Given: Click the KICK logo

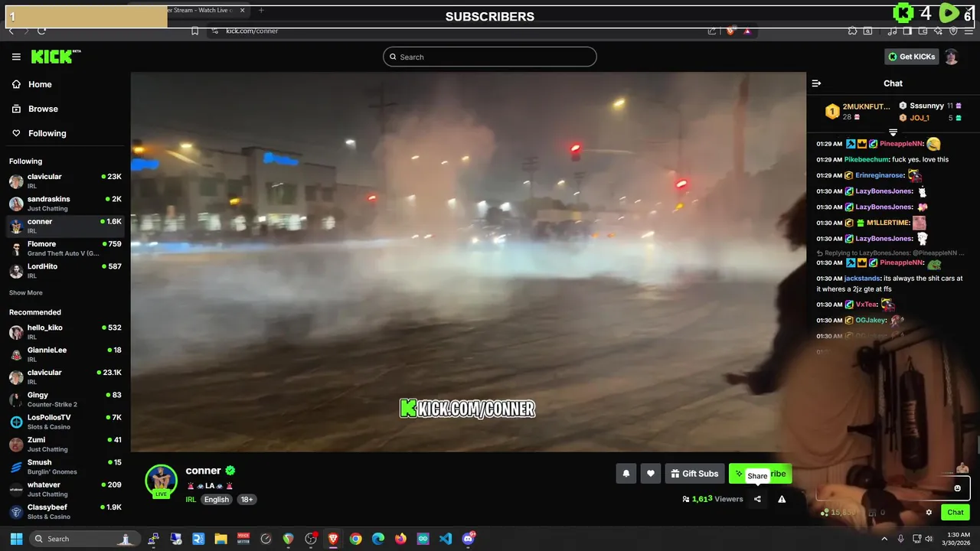Looking at the screenshot, I should (55, 57).
